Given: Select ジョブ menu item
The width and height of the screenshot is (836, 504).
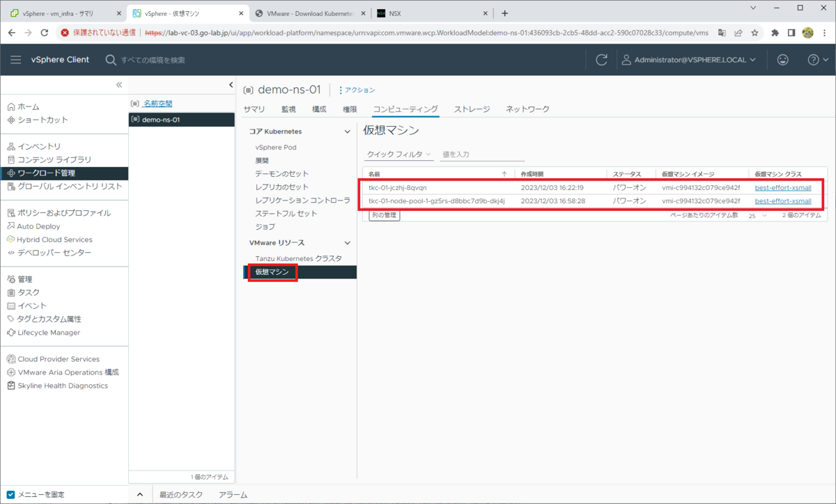Looking at the screenshot, I should tap(265, 227).
